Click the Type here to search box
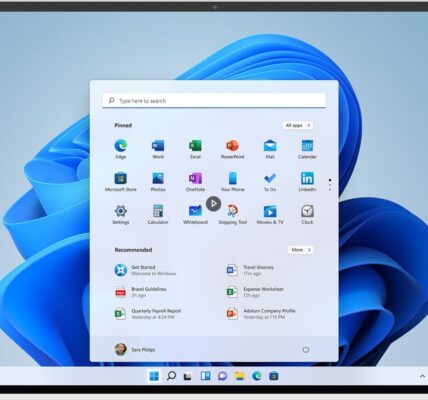428x400 pixels. 214,100
